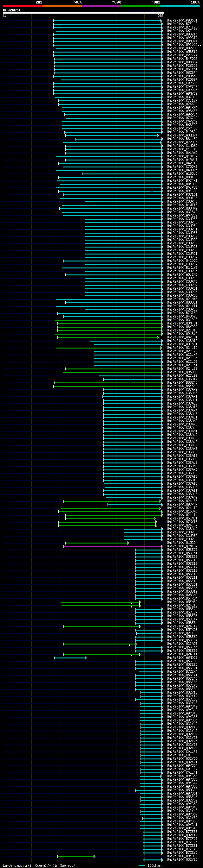Screen dimensions: 203x868
Task: Select UniRef100_A5BE19 label
Action: click(x=182, y=52)
